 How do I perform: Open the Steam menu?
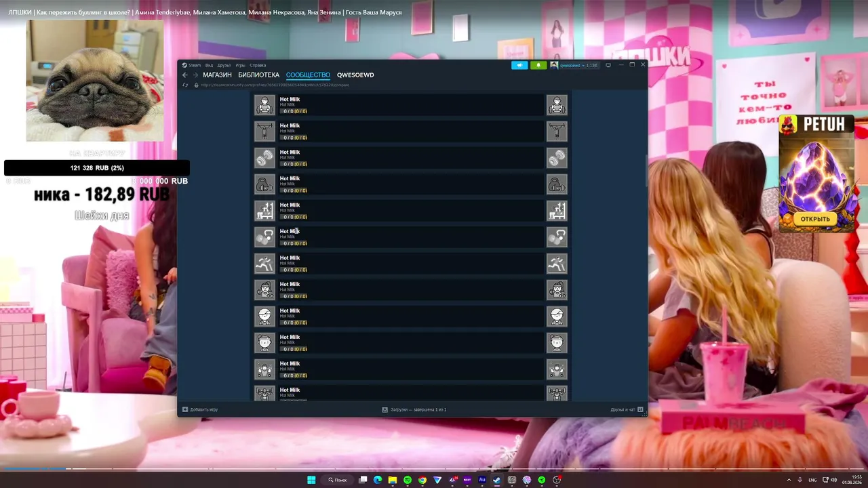[192, 65]
